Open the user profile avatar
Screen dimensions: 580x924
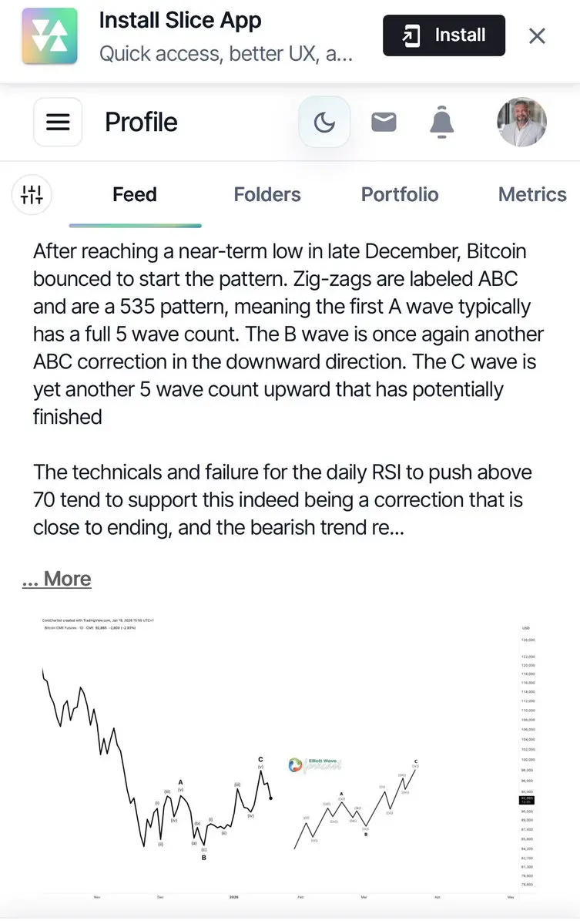pos(521,122)
